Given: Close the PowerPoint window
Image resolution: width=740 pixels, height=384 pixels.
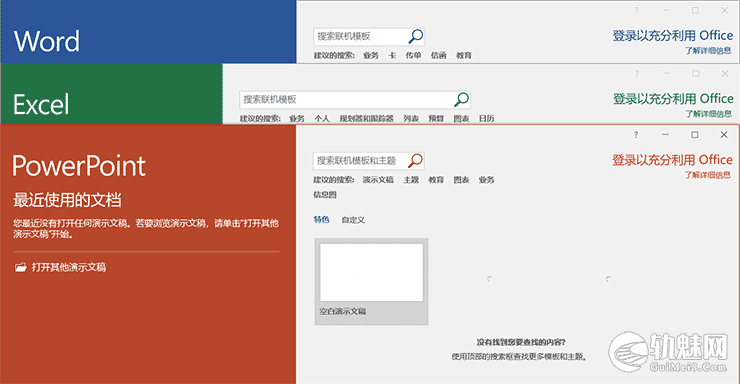Looking at the screenshot, I should pos(724,135).
